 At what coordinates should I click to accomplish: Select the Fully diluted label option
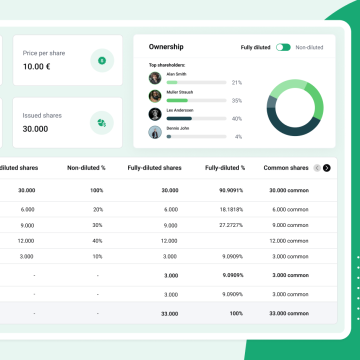(x=255, y=47)
